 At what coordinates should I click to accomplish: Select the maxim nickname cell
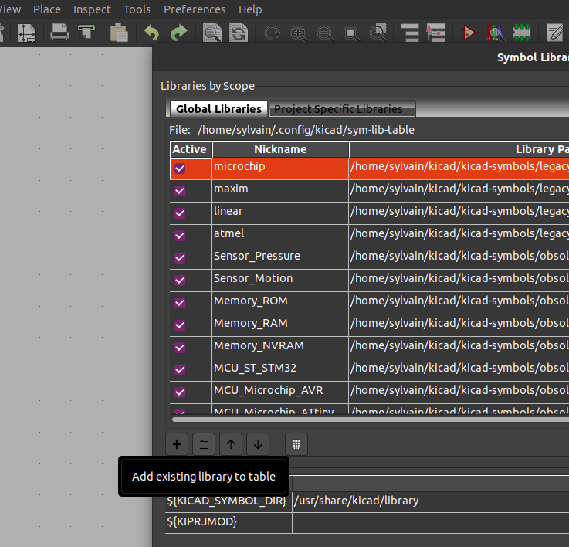[280, 191]
